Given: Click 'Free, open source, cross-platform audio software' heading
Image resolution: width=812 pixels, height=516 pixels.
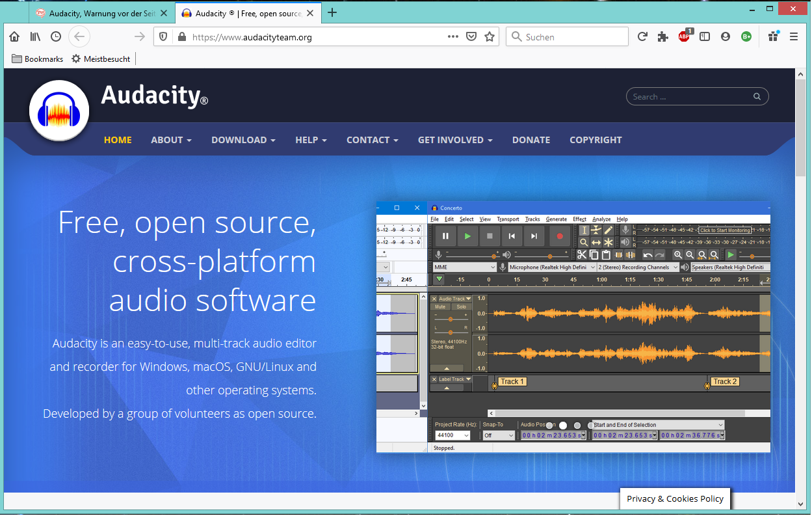Looking at the screenshot, I should pos(187,261).
